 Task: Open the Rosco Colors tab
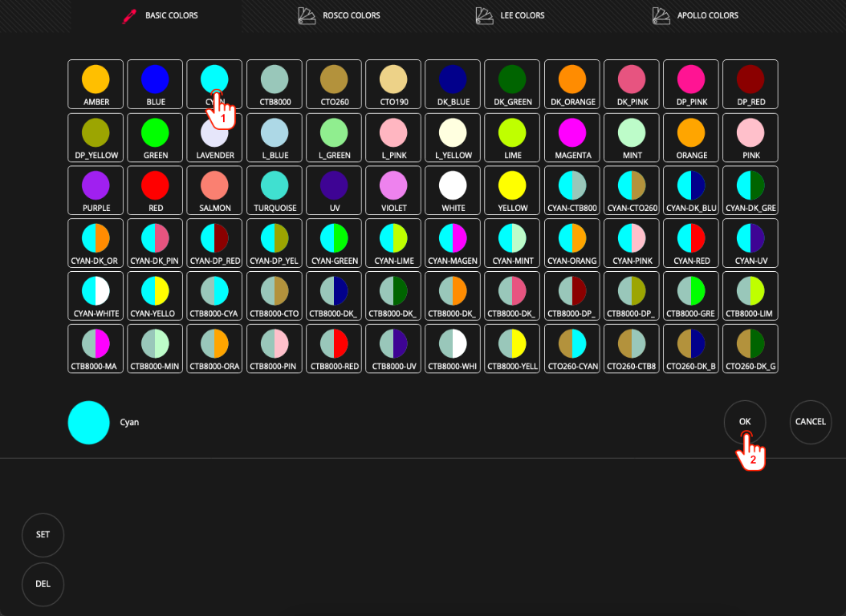tap(339, 15)
